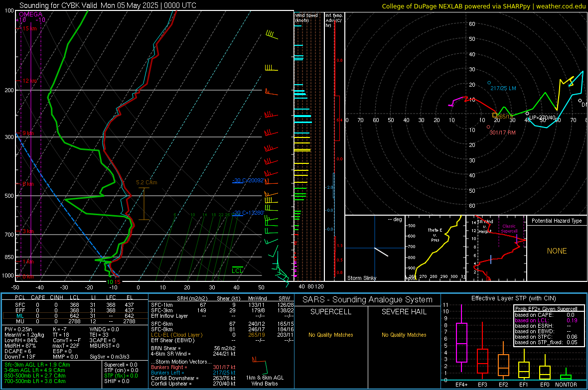Click the magenta EF4+ box plot

tap(461, 338)
